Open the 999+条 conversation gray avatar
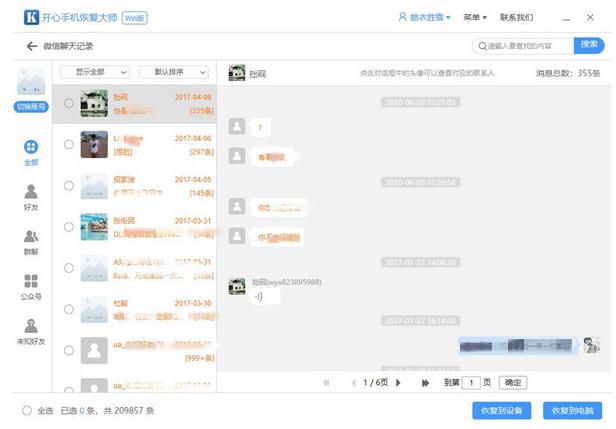 click(94, 350)
